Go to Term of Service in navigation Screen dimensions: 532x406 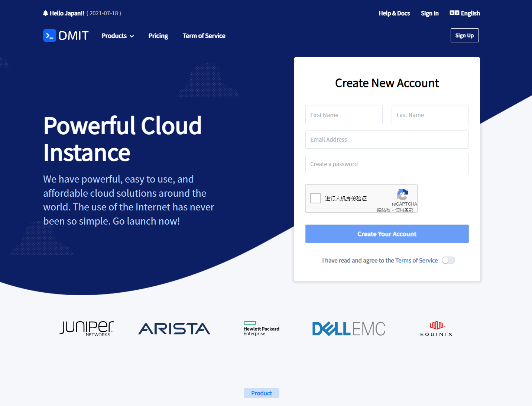pyautogui.click(x=204, y=36)
